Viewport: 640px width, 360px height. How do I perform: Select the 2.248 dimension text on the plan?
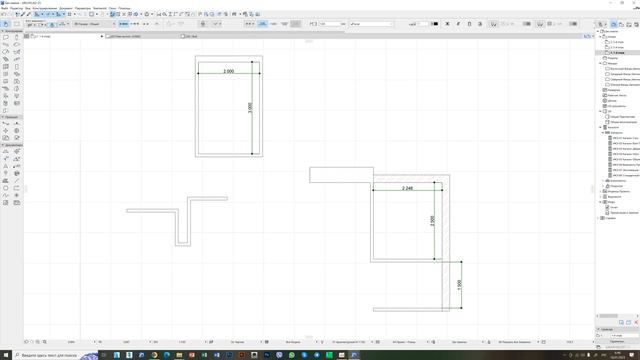pos(407,188)
